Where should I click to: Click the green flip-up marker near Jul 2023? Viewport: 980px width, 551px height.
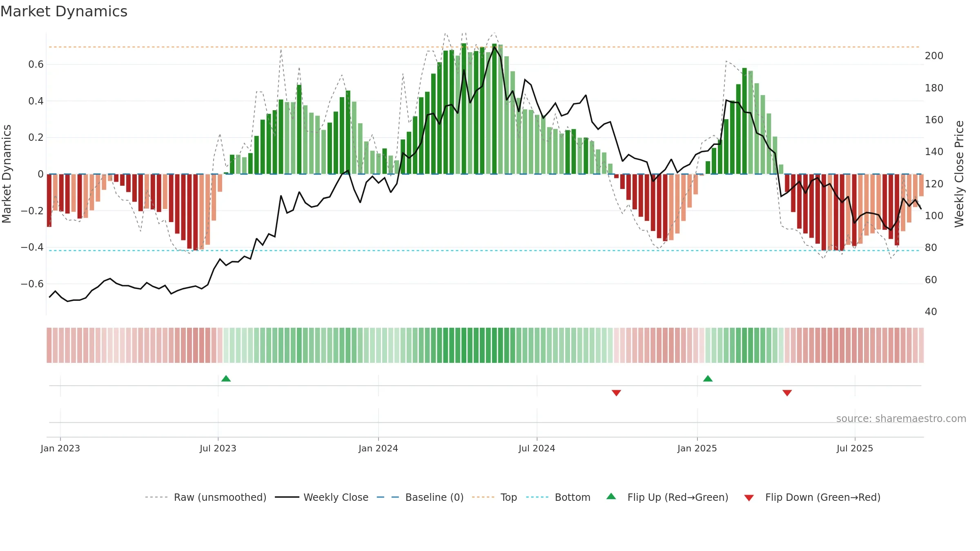226,379
